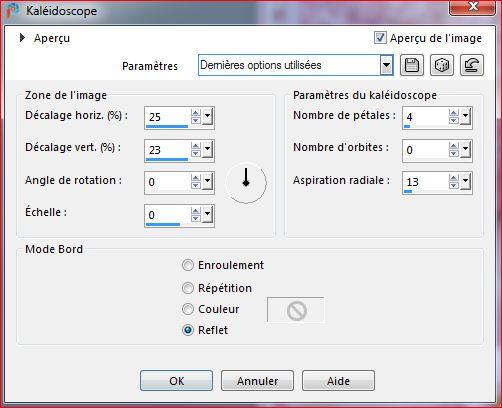Click the rotation angle dial
This screenshot has height=408, width=502.
pyautogui.click(x=246, y=183)
